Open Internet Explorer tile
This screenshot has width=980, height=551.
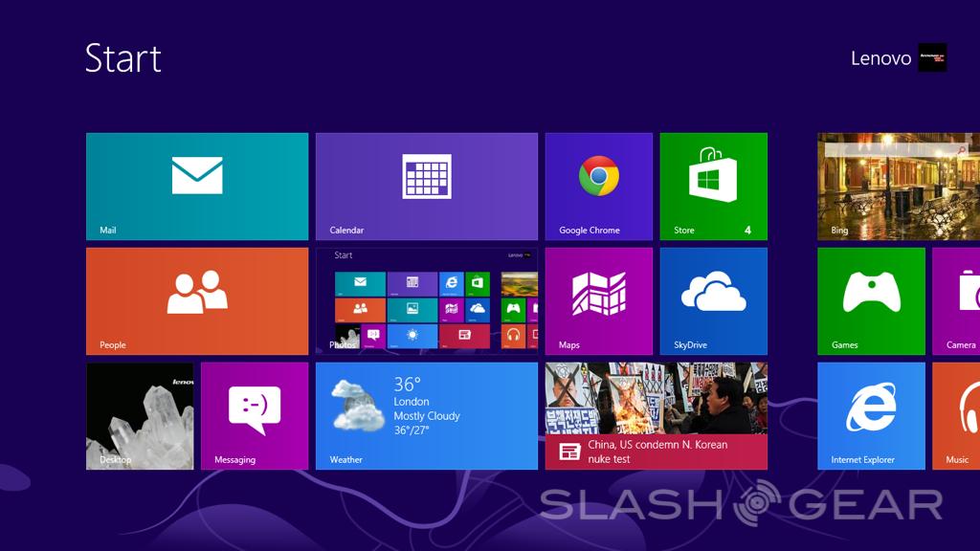[871, 416]
